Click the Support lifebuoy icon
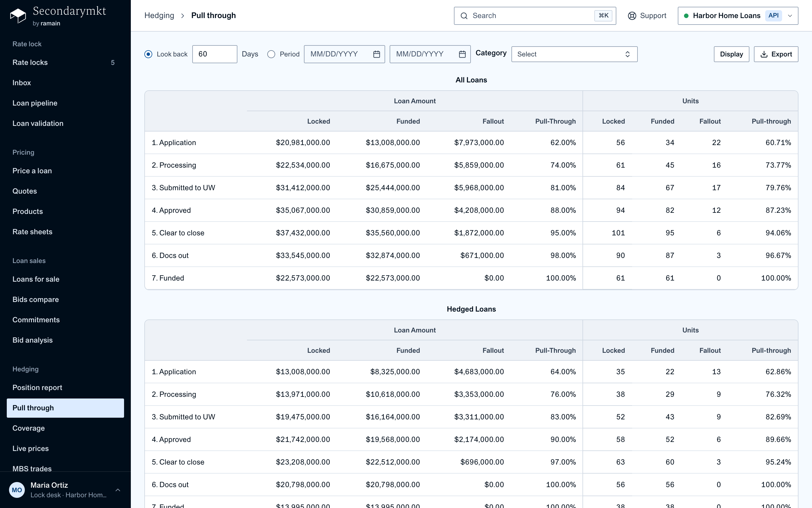Screen dimensions: 812x508 pyautogui.click(x=632, y=16)
